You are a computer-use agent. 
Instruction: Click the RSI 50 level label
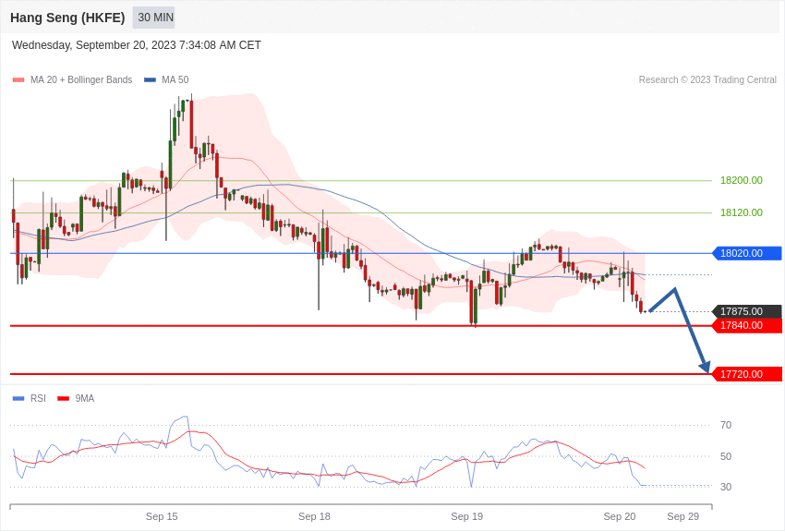coord(726,456)
